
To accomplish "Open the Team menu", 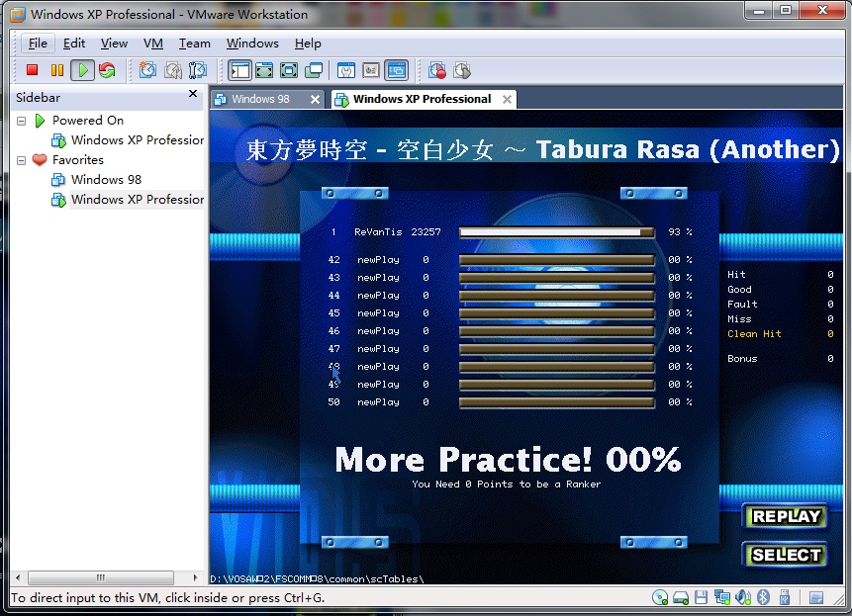I will click(195, 44).
